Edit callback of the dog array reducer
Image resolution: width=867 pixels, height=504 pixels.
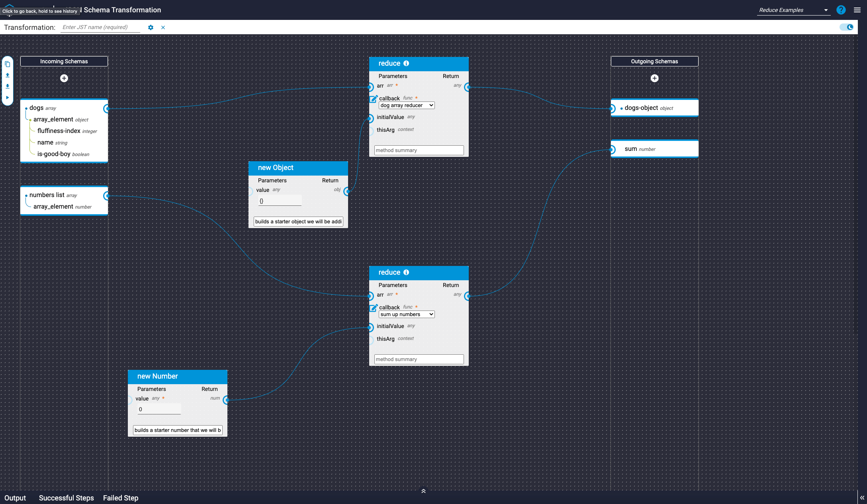373,99
